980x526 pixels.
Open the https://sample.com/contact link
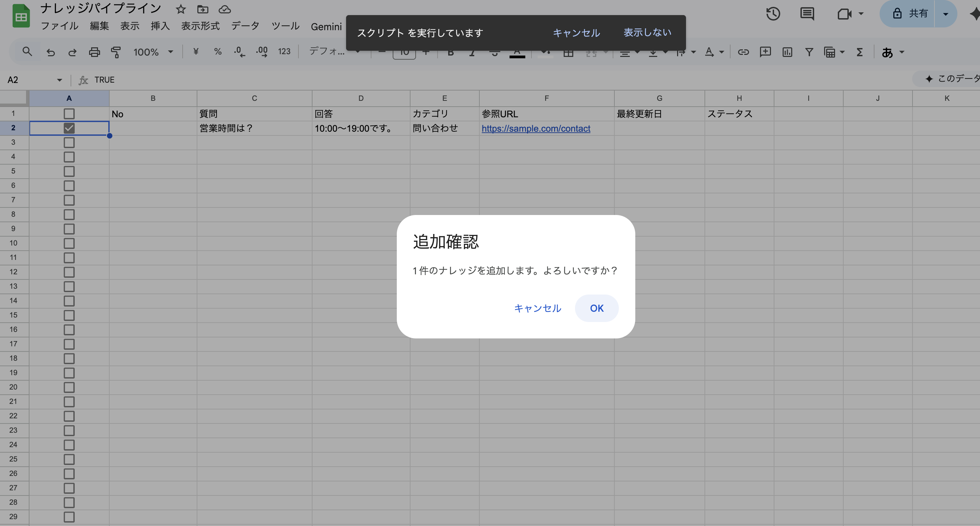click(x=536, y=129)
